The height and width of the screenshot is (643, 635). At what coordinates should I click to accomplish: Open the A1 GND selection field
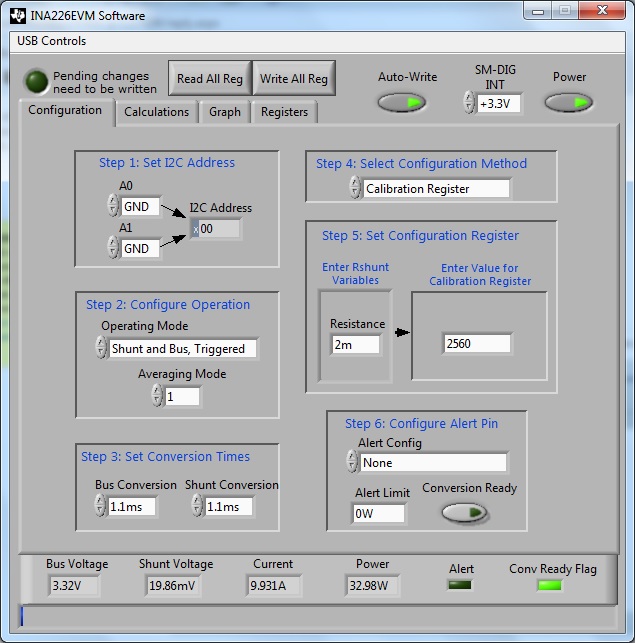[x=140, y=249]
